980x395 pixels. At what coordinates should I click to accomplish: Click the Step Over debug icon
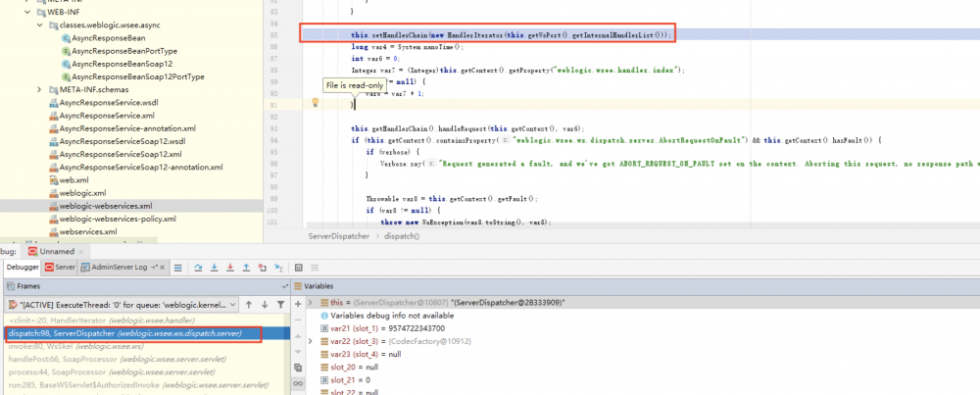click(198, 268)
